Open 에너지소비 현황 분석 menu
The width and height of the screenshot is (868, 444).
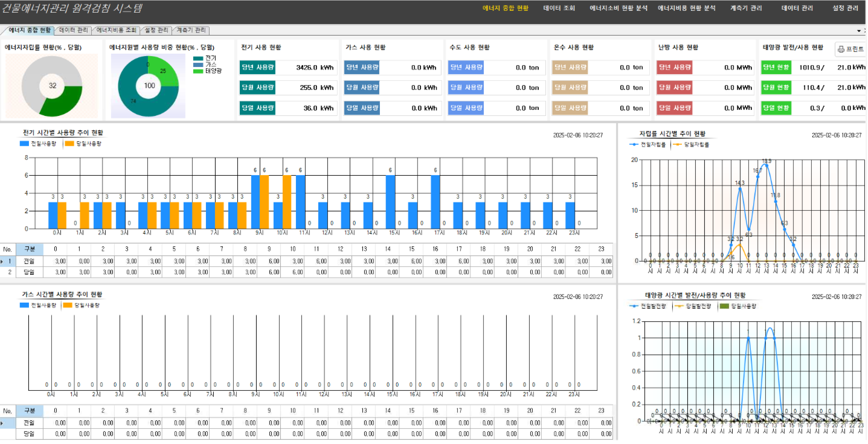pyautogui.click(x=619, y=8)
